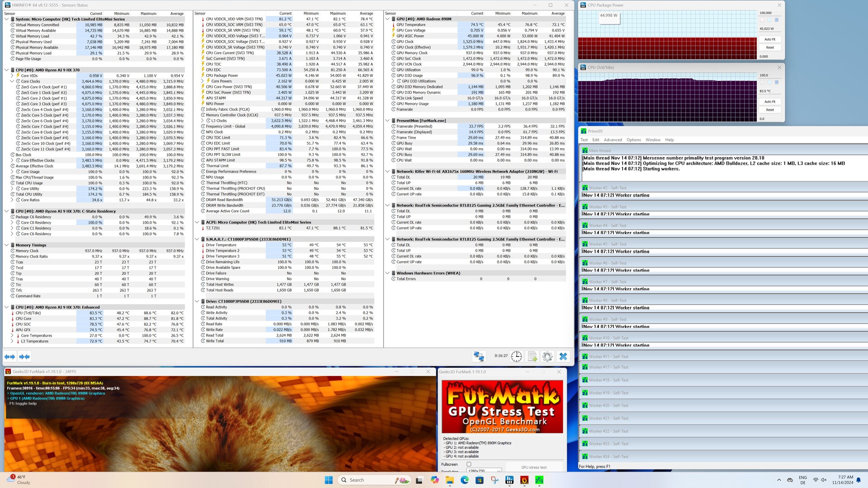The image size is (868, 488).
Task: Enable the Fullscreen checkbox in FurMark
Action: 469,464
